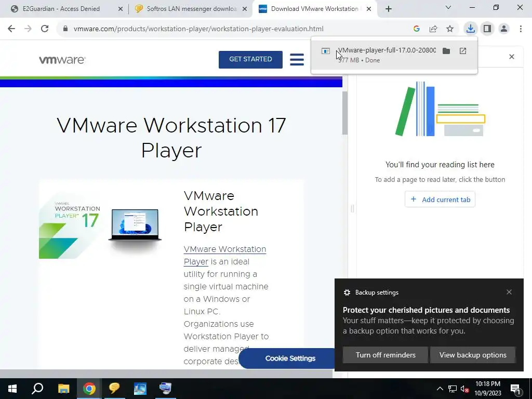This screenshot has width=532, height=399.
Task: Close the Download VMware Workstation tab
Action: click(369, 9)
